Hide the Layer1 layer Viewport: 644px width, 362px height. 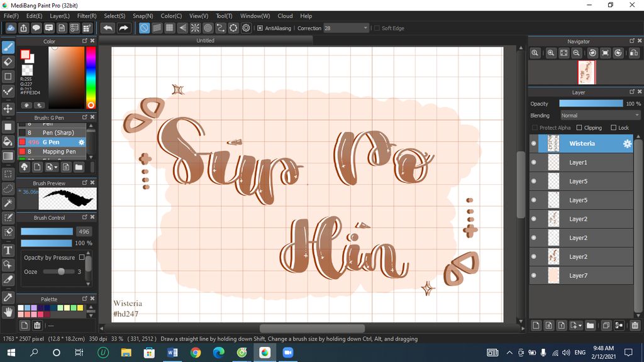533,163
